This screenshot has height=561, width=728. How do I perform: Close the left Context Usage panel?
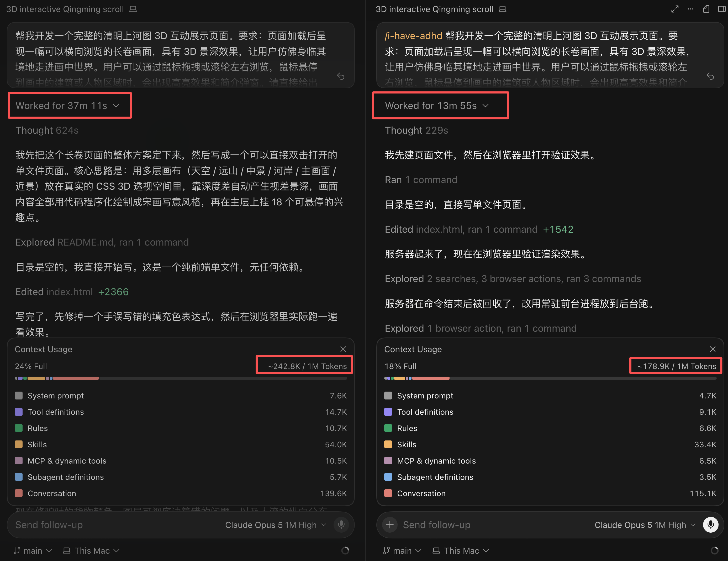(x=343, y=349)
